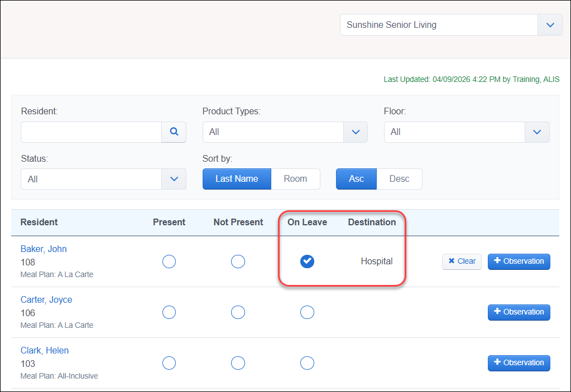
Task: Click room number 108 text
Action: pos(28,262)
